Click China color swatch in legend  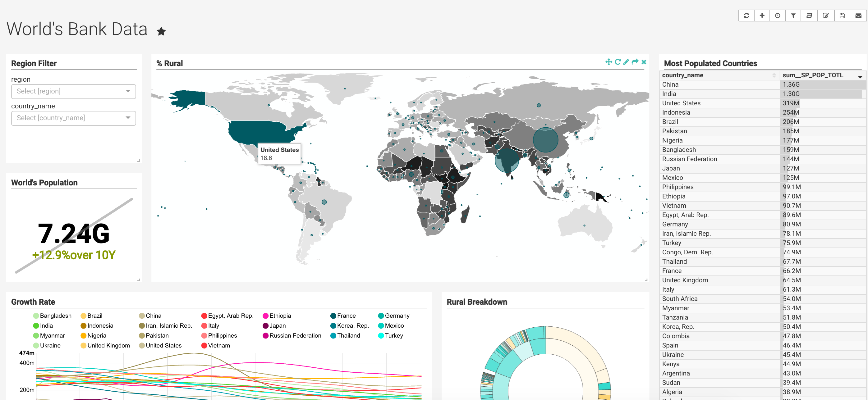(142, 316)
